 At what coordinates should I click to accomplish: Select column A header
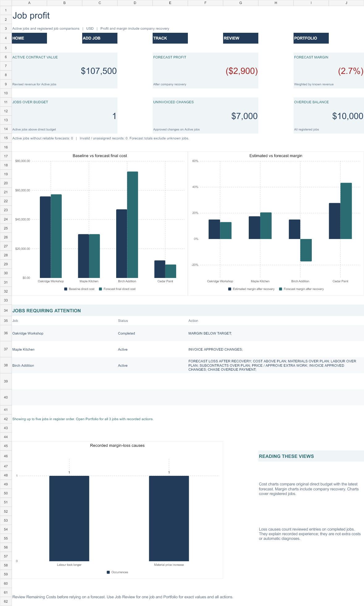point(29,3)
